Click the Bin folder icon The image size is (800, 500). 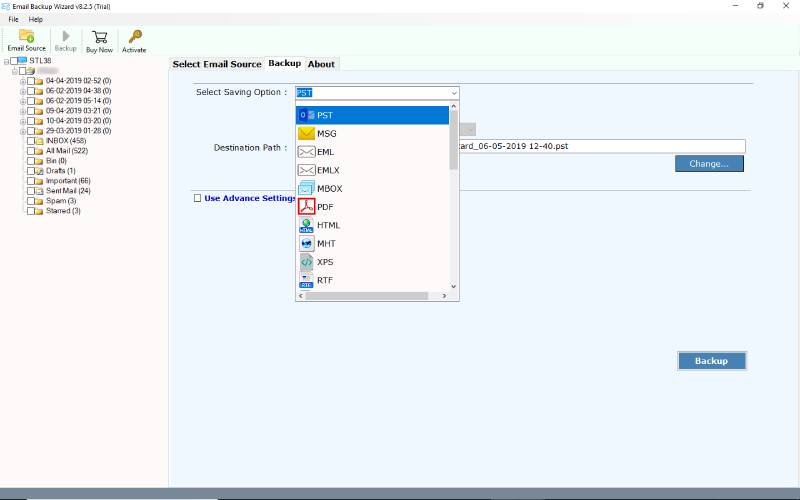pyautogui.click(x=39, y=161)
